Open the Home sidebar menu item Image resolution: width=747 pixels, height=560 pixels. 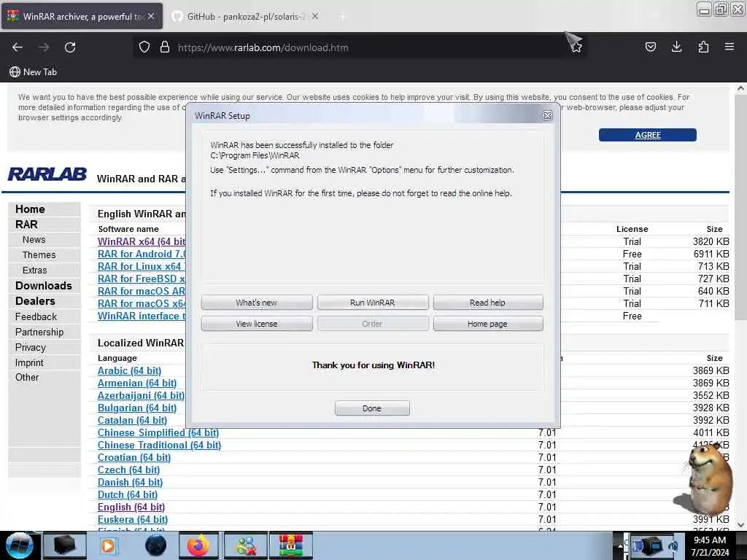30,209
